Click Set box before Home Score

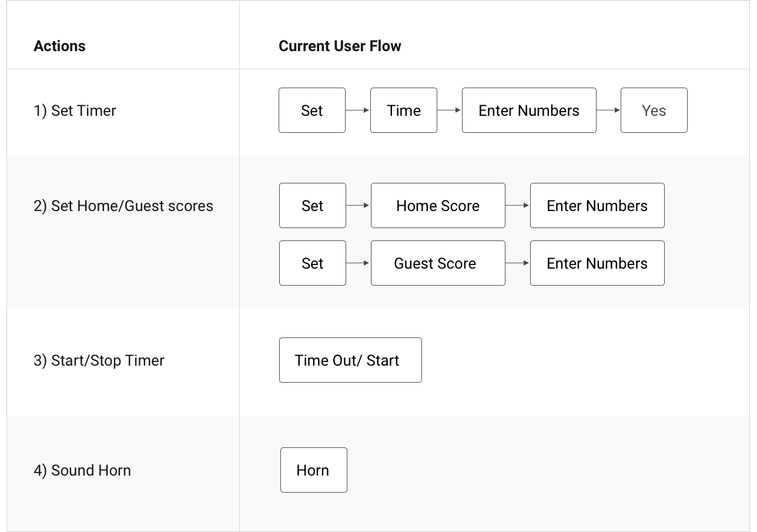point(312,206)
